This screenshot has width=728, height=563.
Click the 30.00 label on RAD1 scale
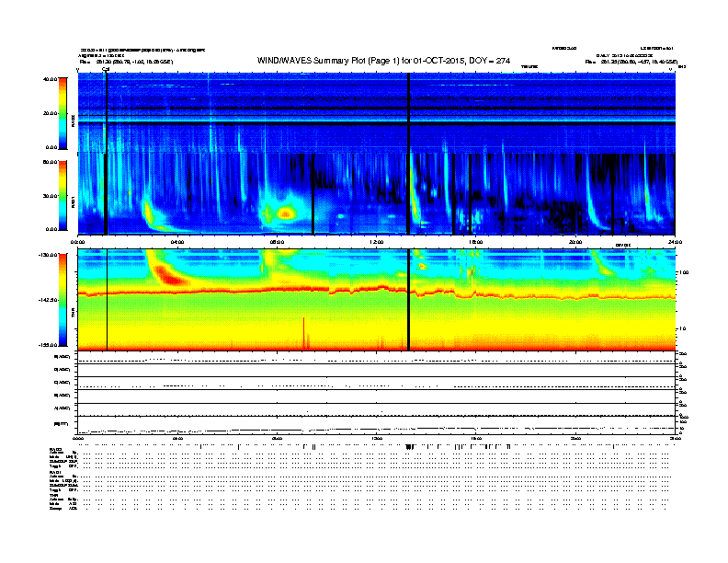pos(50,196)
